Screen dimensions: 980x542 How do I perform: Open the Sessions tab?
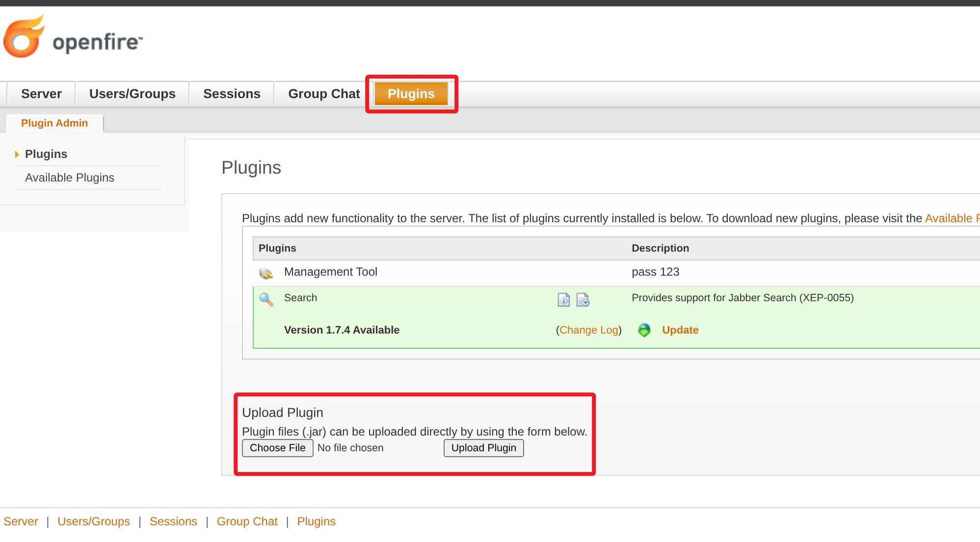point(232,94)
